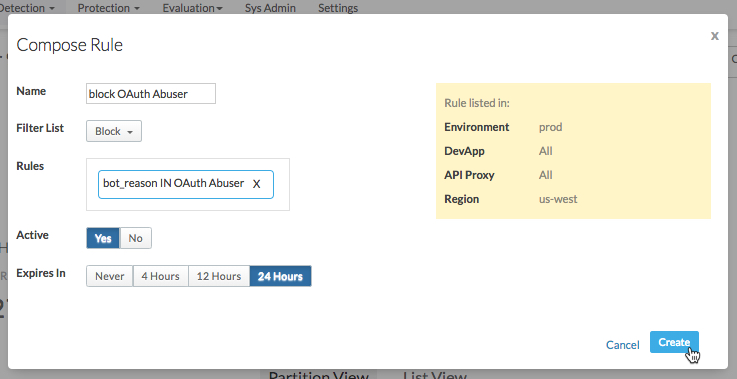Viewport: 737px width, 379px height.
Task: Go to the Settings menu item
Action: 338,8
